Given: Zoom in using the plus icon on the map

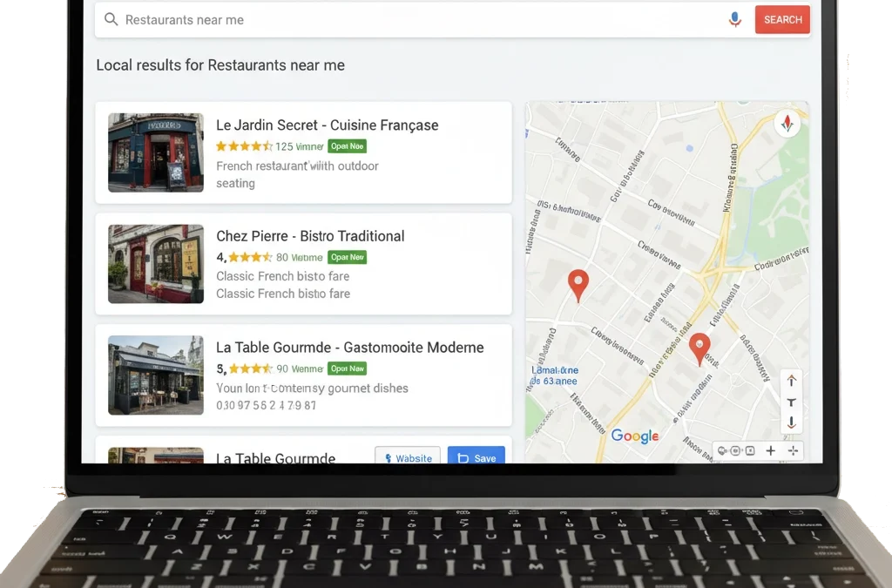Looking at the screenshot, I should click(770, 450).
